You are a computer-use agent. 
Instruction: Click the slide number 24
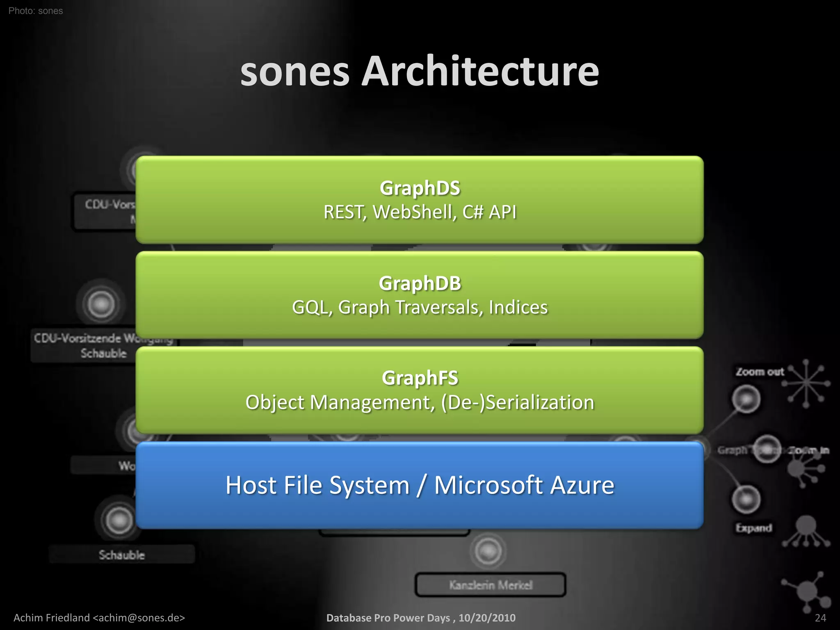click(x=820, y=618)
